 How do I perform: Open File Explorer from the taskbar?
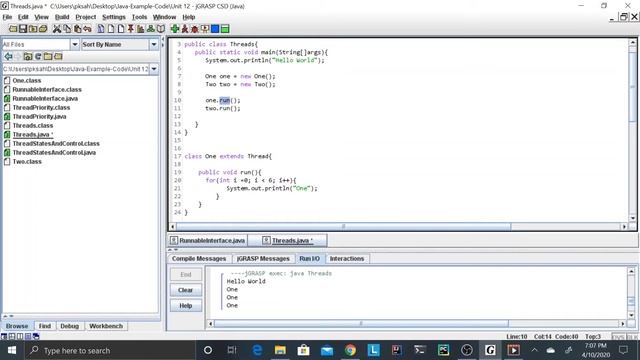(x=280, y=350)
